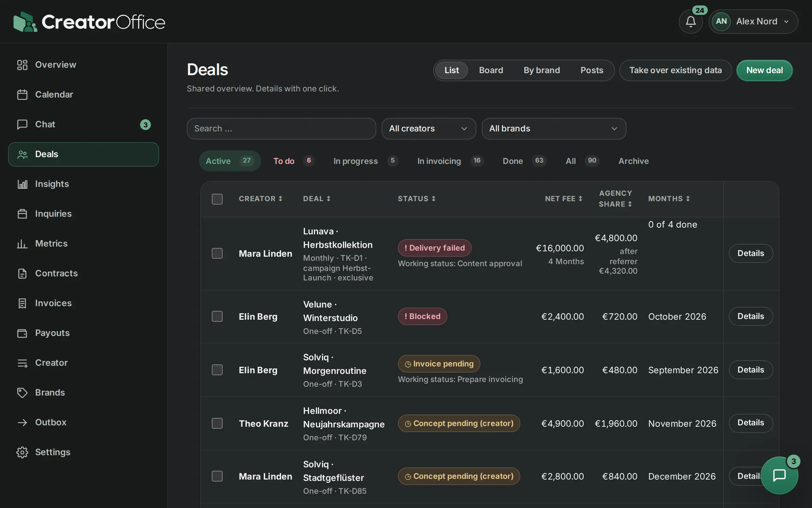
Task: Sort table by Creator column
Action: click(261, 199)
